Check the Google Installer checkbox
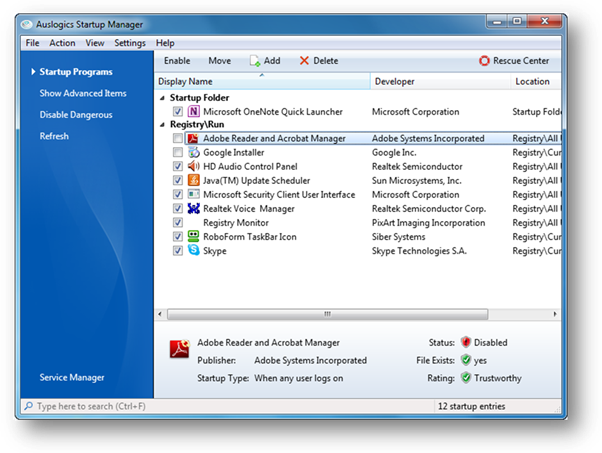602x453 pixels. (177, 152)
